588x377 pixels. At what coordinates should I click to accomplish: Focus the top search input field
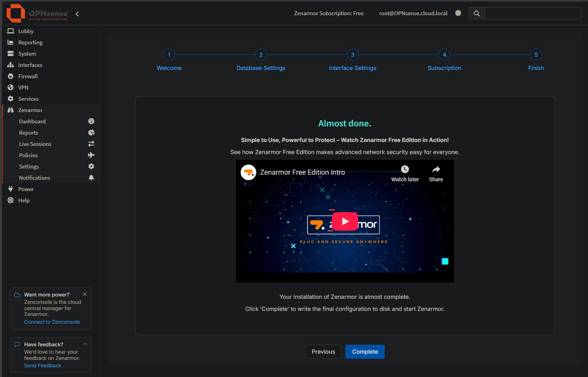coord(533,13)
